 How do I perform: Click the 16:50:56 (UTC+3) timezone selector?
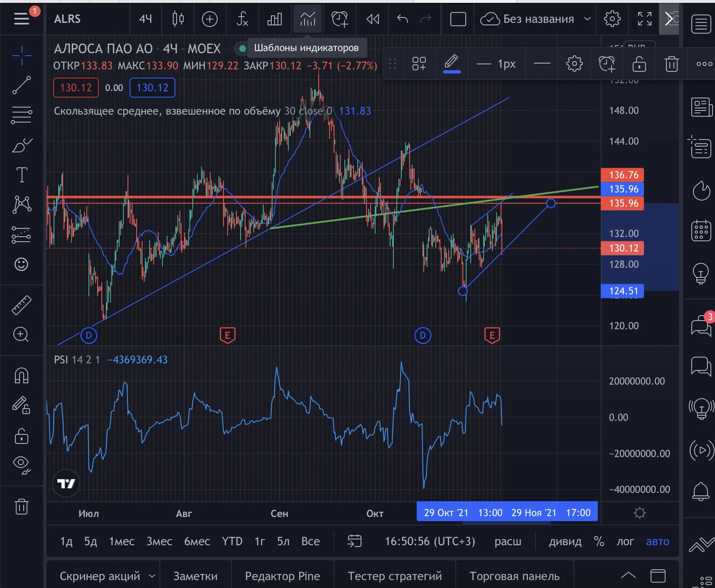430,541
